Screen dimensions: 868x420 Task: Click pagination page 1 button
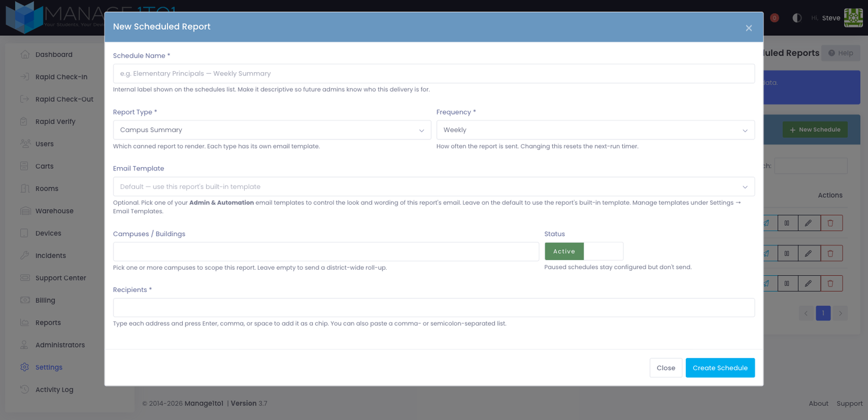click(823, 313)
